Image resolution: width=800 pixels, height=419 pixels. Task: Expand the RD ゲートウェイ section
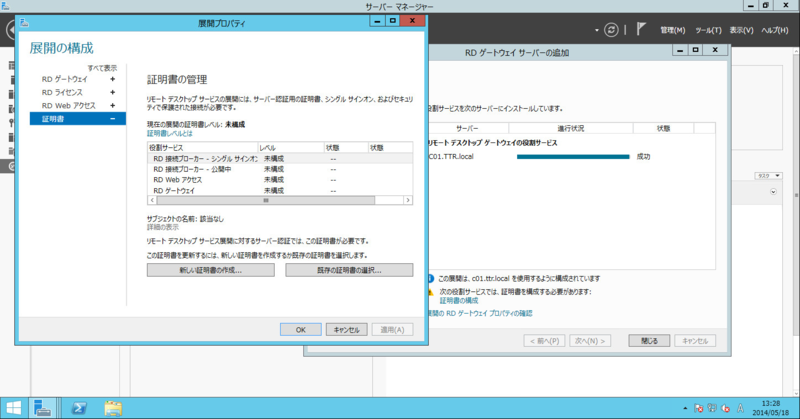(112, 79)
